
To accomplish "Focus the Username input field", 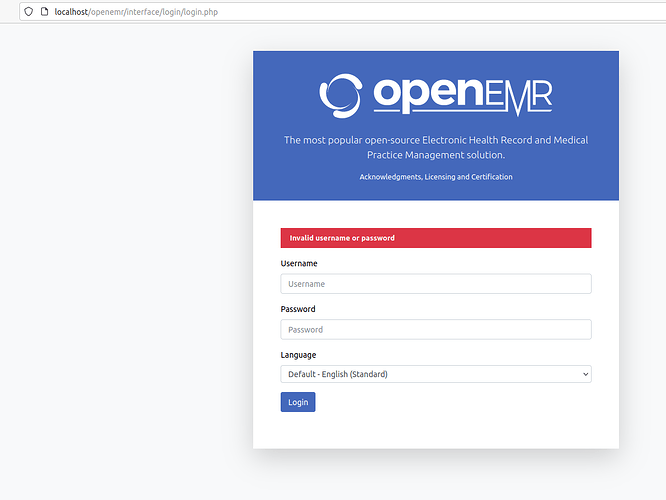I will [436, 284].
